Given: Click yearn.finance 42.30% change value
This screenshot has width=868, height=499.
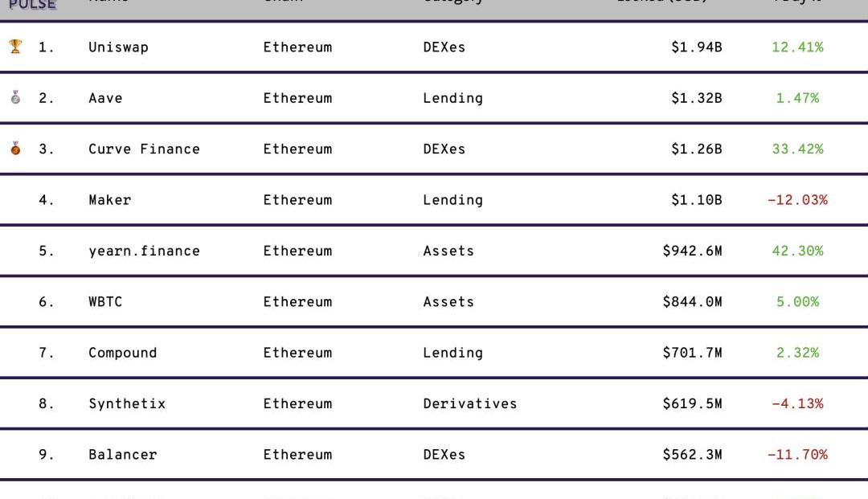Looking at the screenshot, I should tap(797, 251).
